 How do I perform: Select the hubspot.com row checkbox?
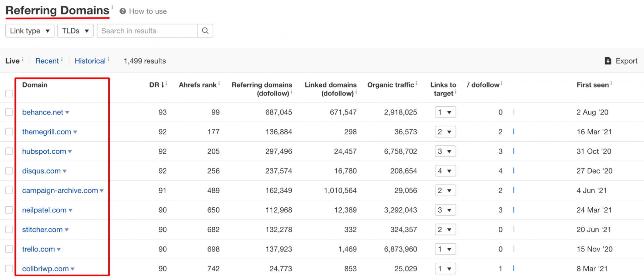(9, 151)
